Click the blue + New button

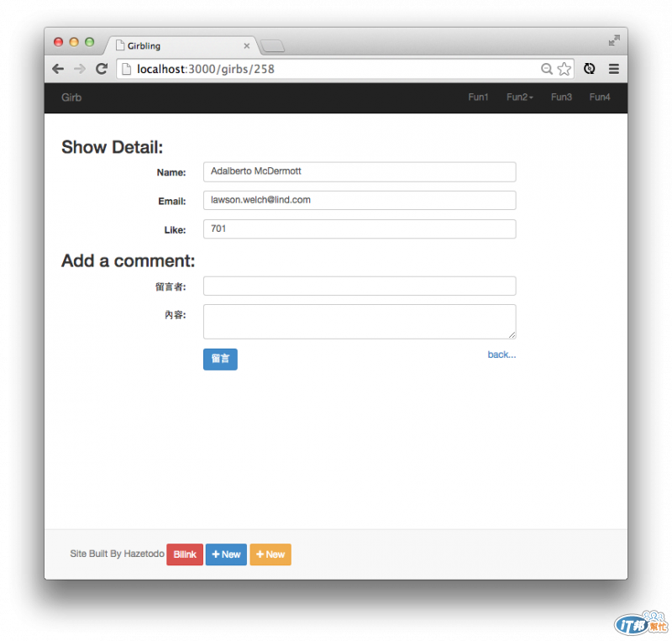(x=226, y=554)
